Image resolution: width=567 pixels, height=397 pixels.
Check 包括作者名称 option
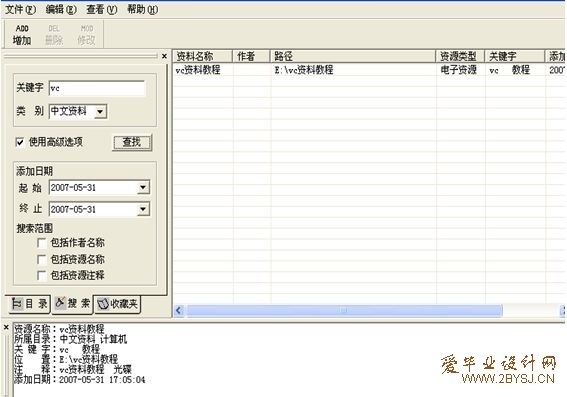pyautogui.click(x=42, y=243)
